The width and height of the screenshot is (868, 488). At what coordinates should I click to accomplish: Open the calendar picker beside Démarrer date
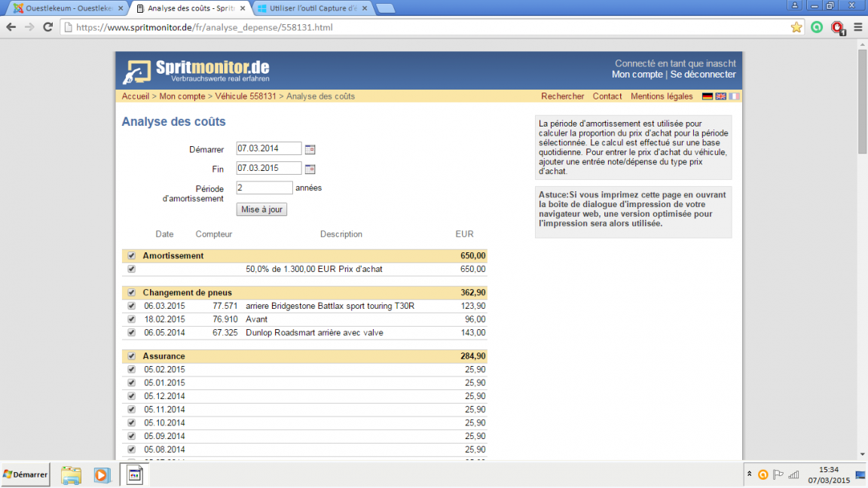pyautogui.click(x=310, y=149)
